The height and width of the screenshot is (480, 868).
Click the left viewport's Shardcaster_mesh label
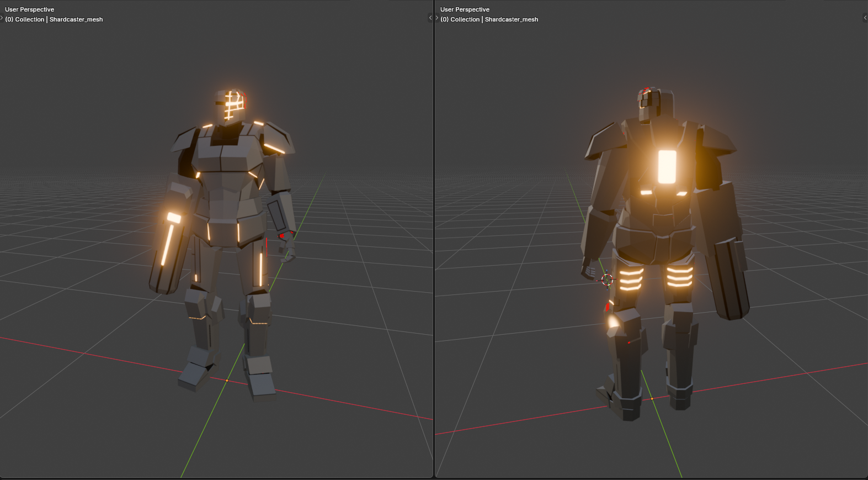pos(76,19)
